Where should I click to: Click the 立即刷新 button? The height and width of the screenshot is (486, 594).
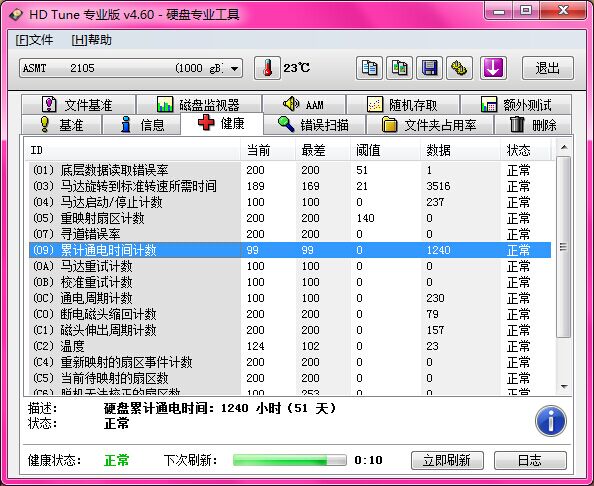point(447,460)
